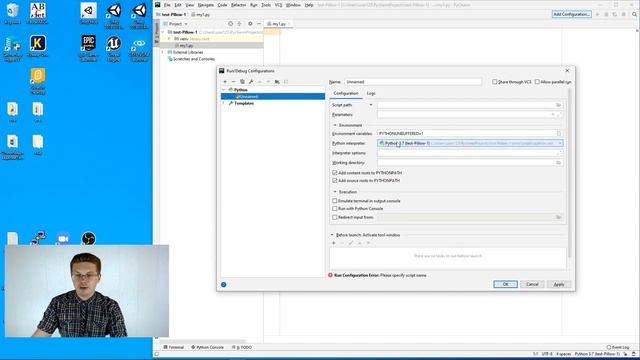Copy the selected configuration using copy icon
This screenshot has width=640, height=360.
pos(242,82)
